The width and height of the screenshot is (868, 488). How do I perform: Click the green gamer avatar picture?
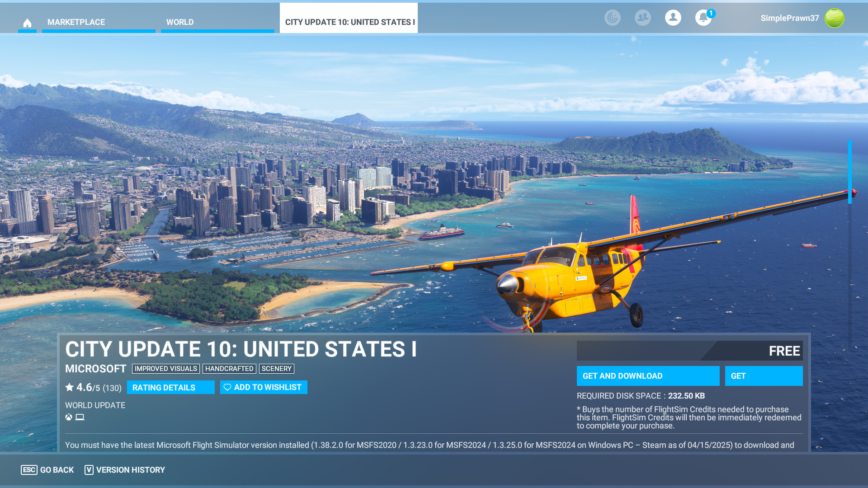(835, 18)
